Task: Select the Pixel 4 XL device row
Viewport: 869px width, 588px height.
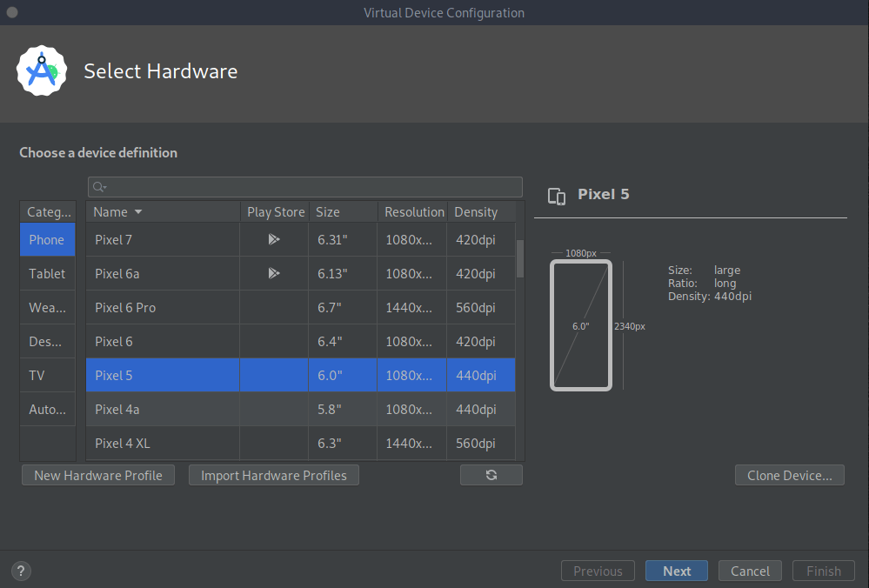Action: pos(301,443)
